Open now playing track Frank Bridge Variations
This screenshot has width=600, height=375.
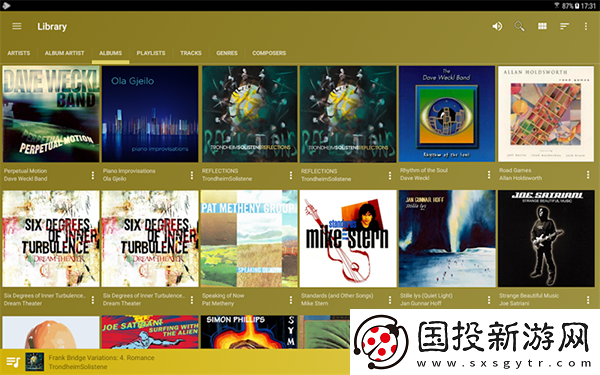click(101, 358)
